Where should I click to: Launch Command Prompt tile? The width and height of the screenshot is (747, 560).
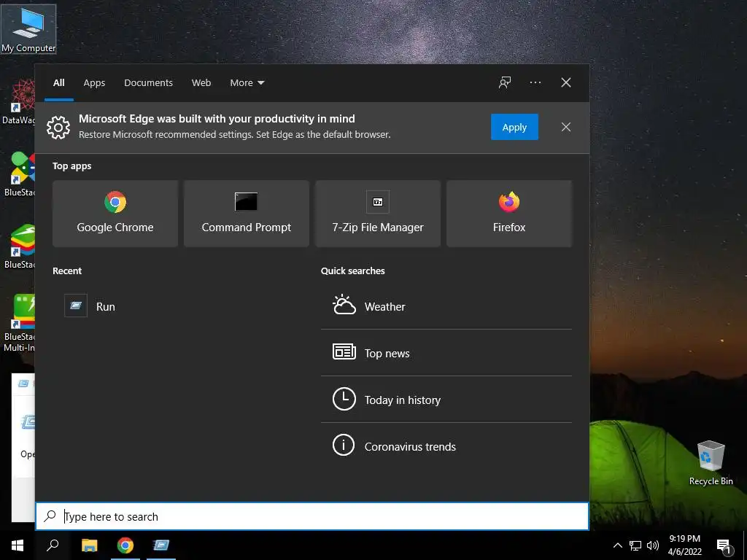click(x=247, y=214)
